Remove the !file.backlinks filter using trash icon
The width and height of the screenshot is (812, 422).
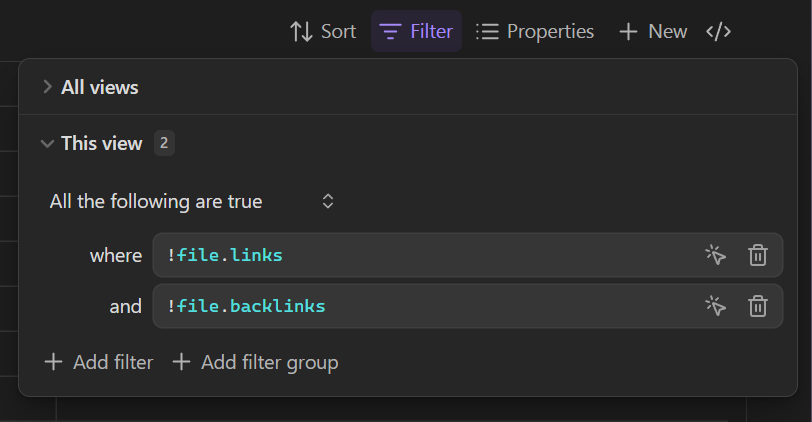click(x=758, y=306)
